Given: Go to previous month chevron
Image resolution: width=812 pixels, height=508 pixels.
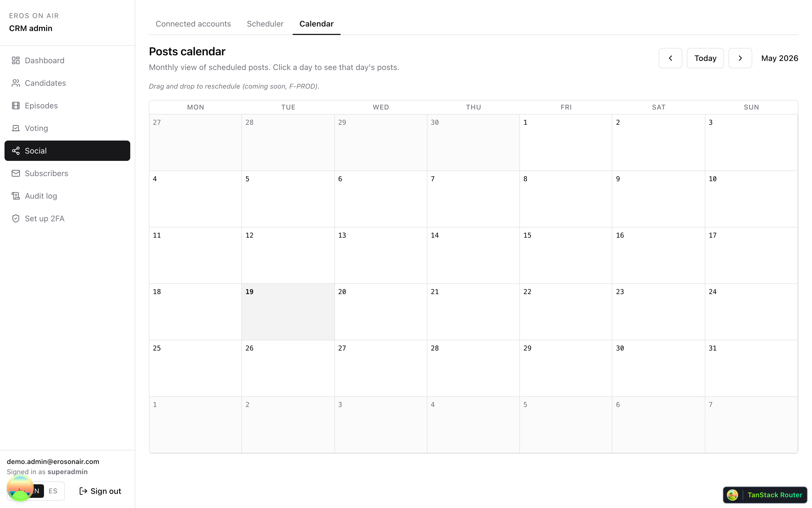Looking at the screenshot, I should point(670,58).
